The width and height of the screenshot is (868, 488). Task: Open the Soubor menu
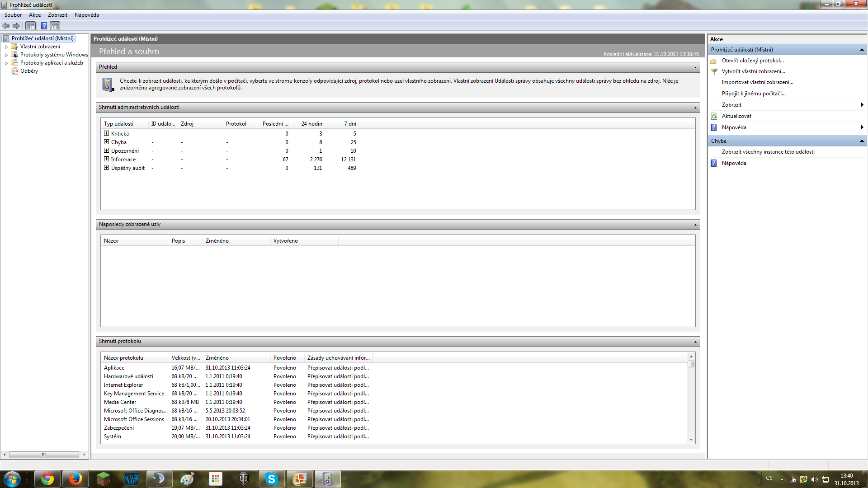click(13, 15)
